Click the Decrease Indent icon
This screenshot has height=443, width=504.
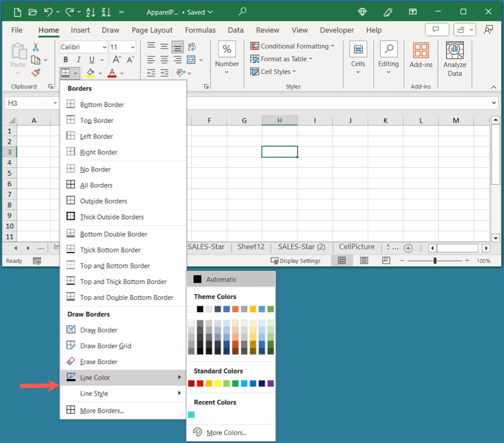pos(151,73)
